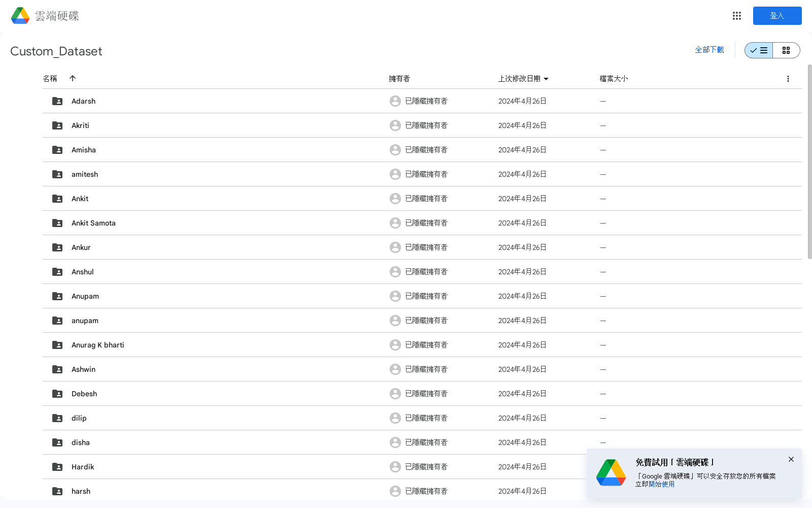Switch to list view layout

pyautogui.click(x=759, y=50)
